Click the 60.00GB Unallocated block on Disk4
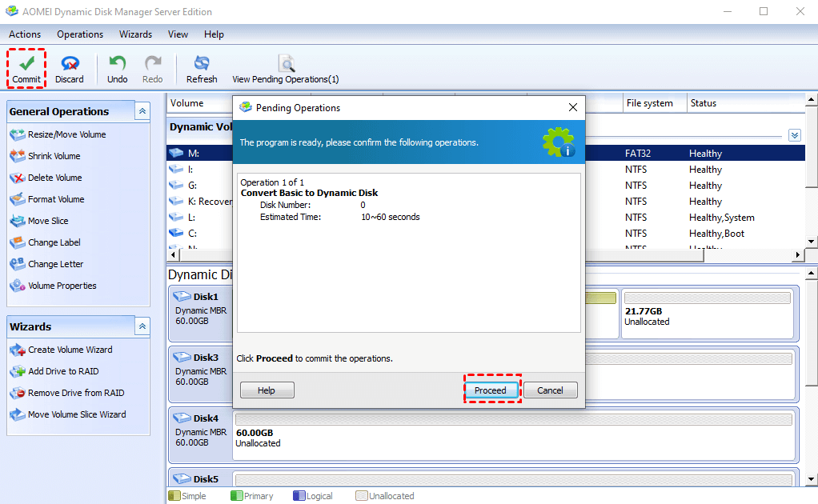Screen dimensions: 818x504 (515, 436)
